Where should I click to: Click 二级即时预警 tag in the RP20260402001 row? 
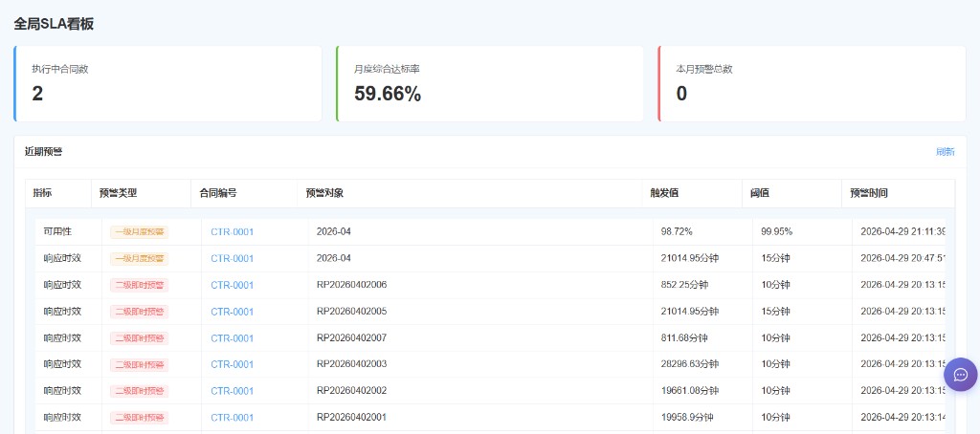[140, 417]
